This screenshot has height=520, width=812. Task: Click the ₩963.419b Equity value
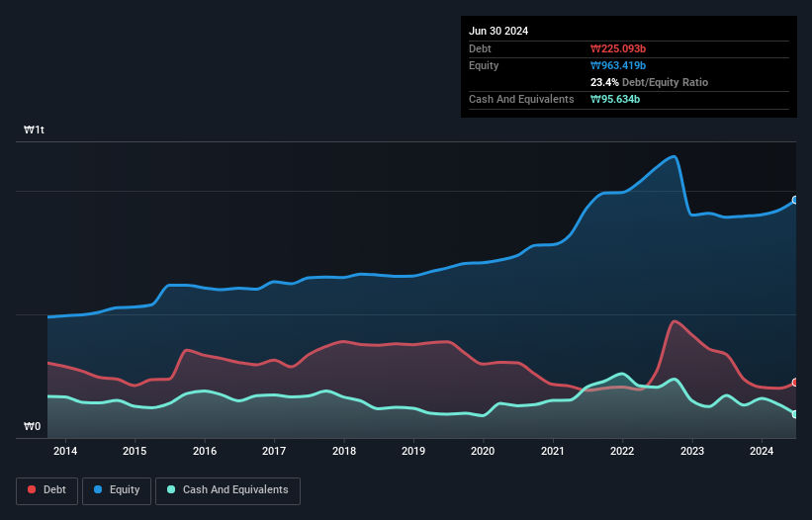point(618,65)
